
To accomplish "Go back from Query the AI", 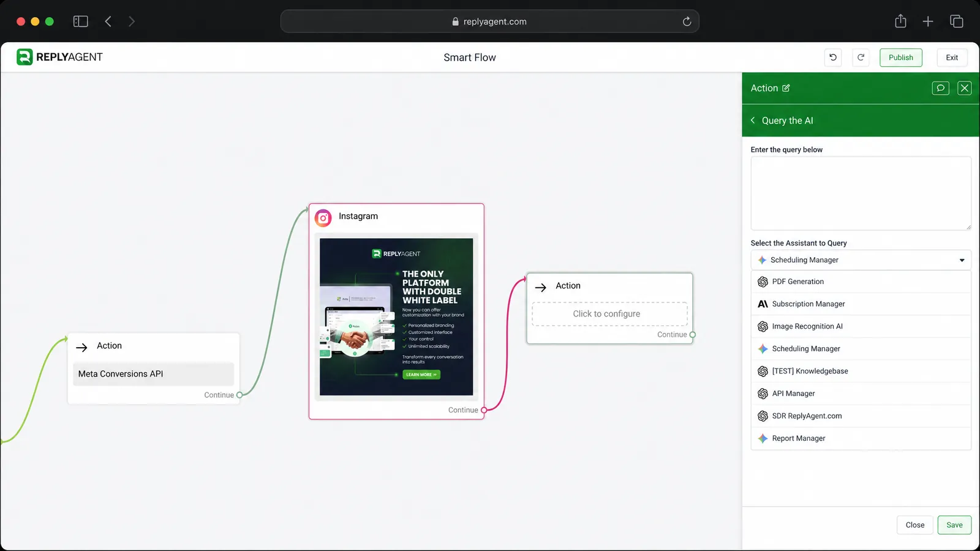I will point(753,121).
